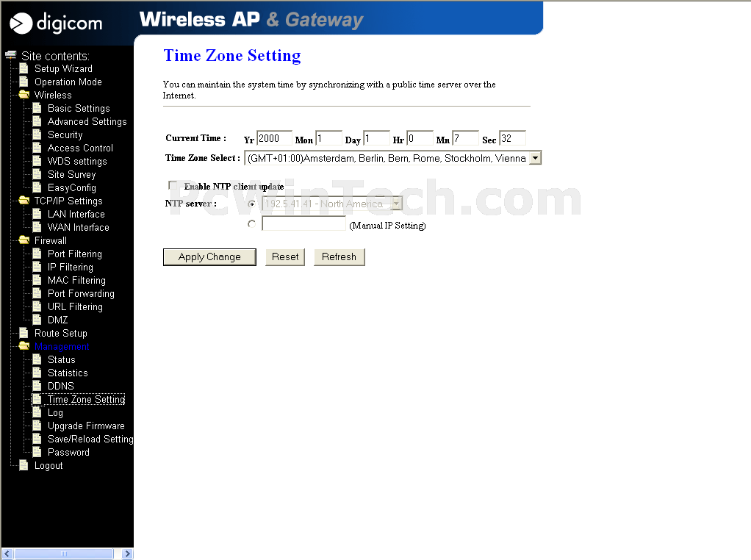This screenshot has height=560, width=751.
Task: Collapse the Management folder
Action: point(24,346)
